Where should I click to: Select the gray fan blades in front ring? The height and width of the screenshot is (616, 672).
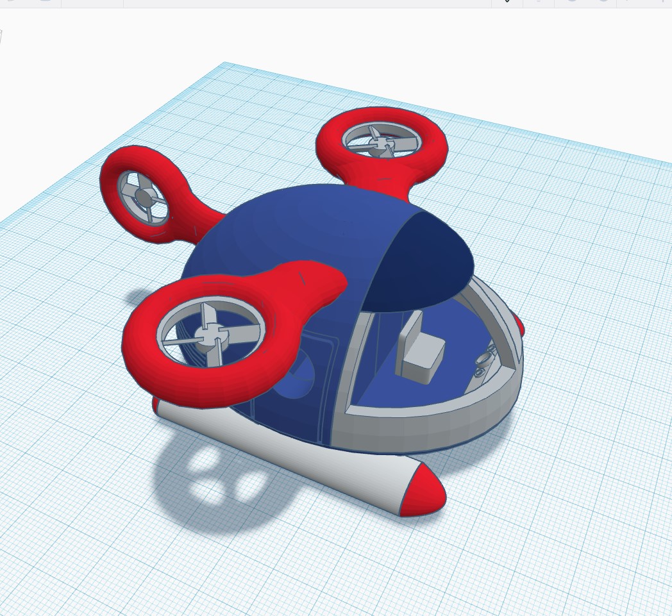coord(212,335)
